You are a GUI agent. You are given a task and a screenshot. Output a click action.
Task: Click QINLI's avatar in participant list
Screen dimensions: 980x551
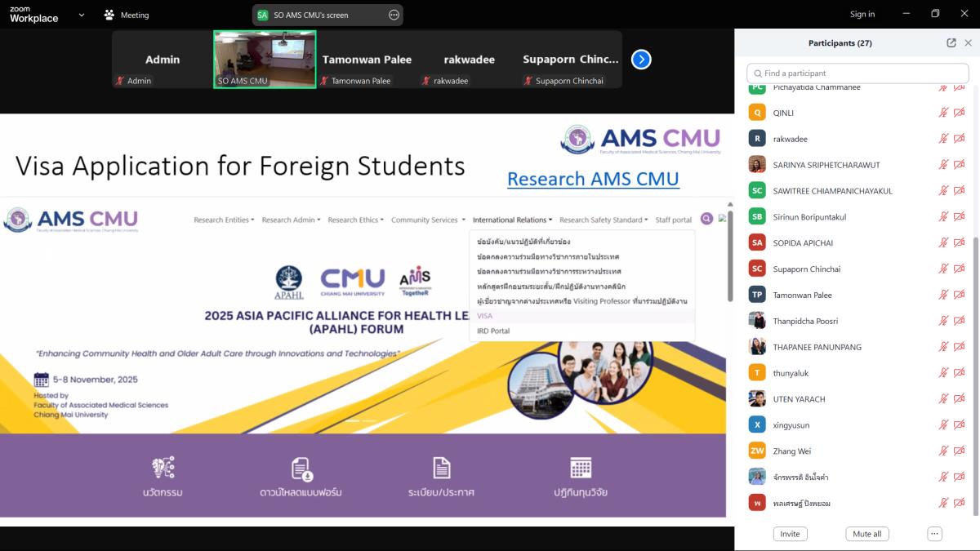pyautogui.click(x=757, y=113)
